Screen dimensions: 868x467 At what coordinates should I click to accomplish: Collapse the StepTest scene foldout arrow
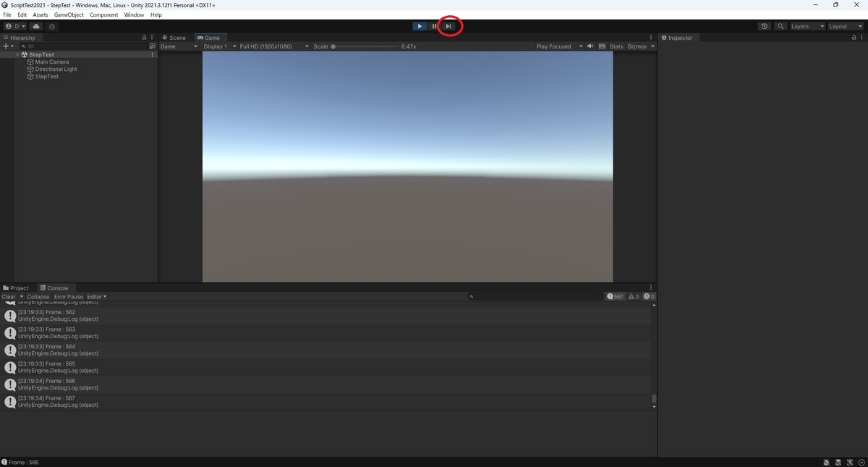[17, 54]
